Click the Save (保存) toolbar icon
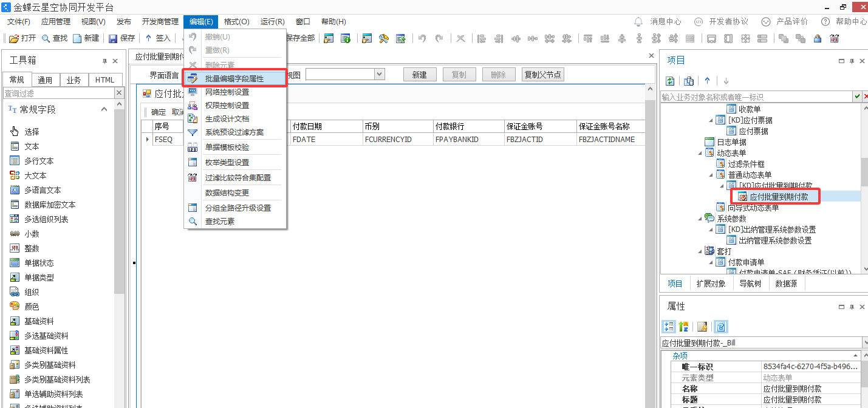The height and width of the screenshot is (408, 868). point(113,38)
